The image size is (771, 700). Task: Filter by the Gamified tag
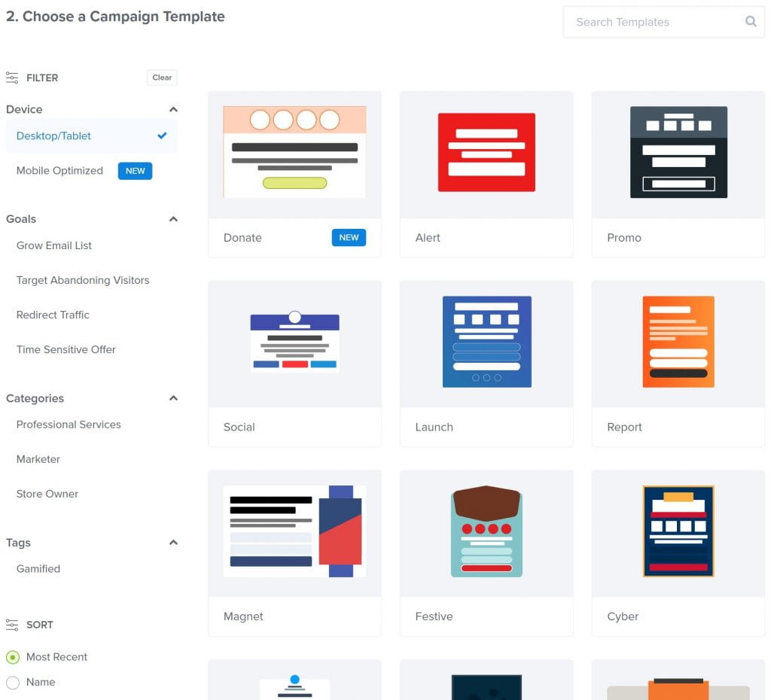pyautogui.click(x=38, y=569)
